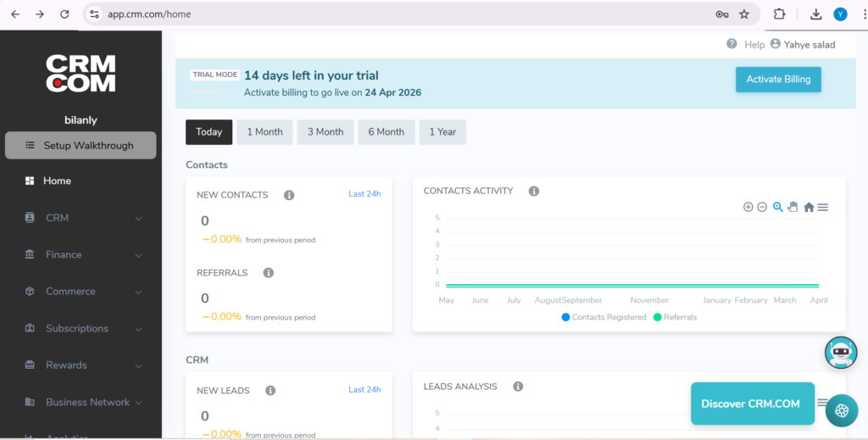
Task: Go back with the browser back arrow
Action: (15, 14)
